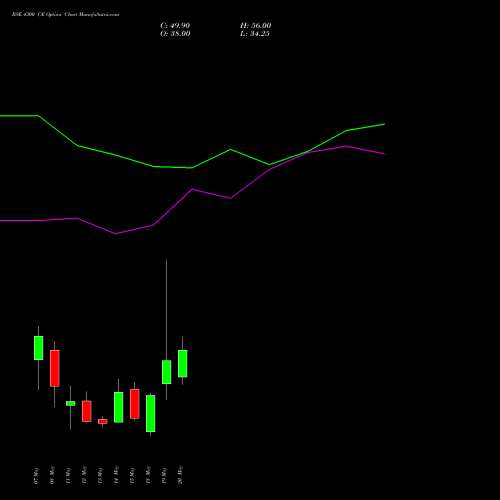Select the 18 May date label
Image resolution: width=500 pixels, height=500 pixels.
pos(148,475)
